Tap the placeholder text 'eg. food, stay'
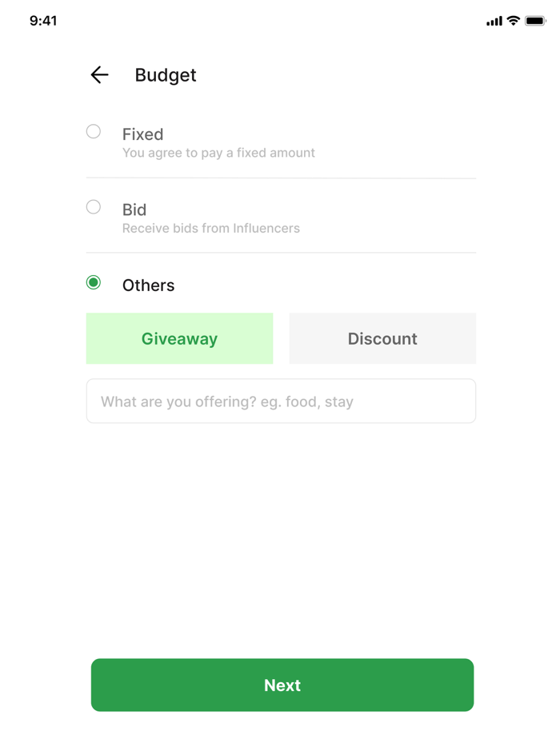Screen dimensions: 560x747 [308, 401]
